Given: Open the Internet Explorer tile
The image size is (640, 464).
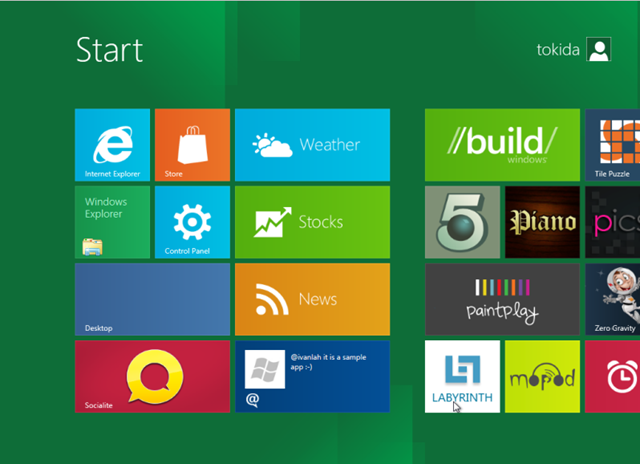Looking at the screenshot, I should click(x=112, y=145).
